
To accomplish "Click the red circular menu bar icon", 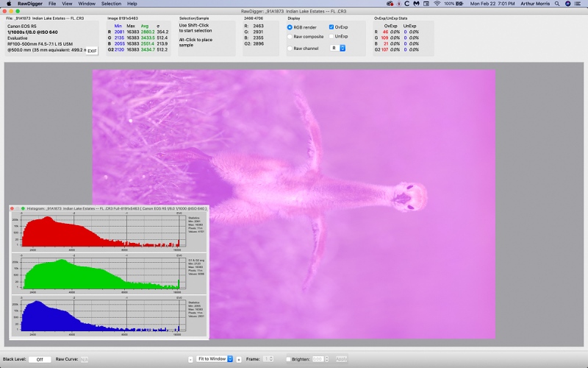I will 398,4.
